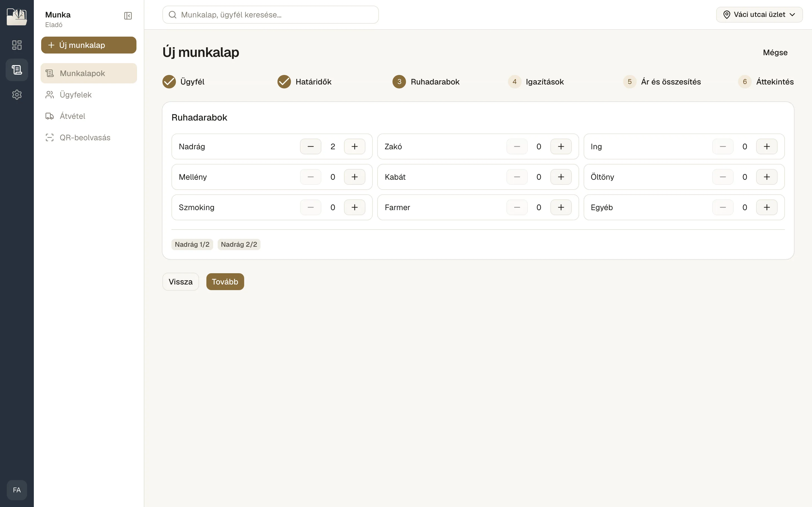Increase Öltöny count by one

click(x=767, y=177)
